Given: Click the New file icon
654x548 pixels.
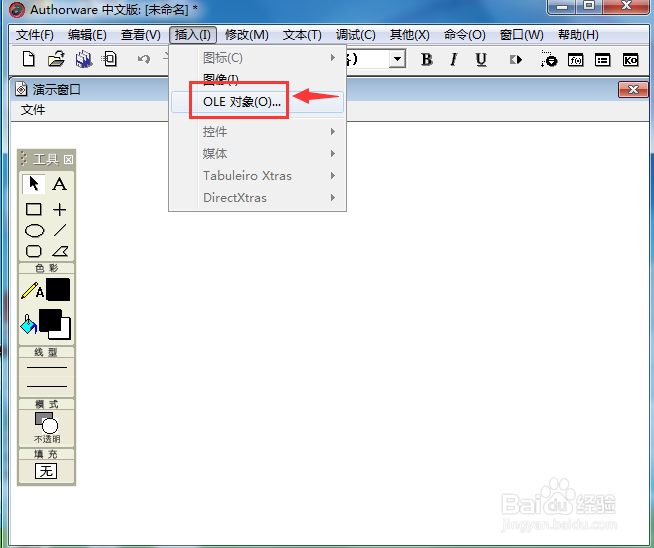Looking at the screenshot, I should click(28, 59).
